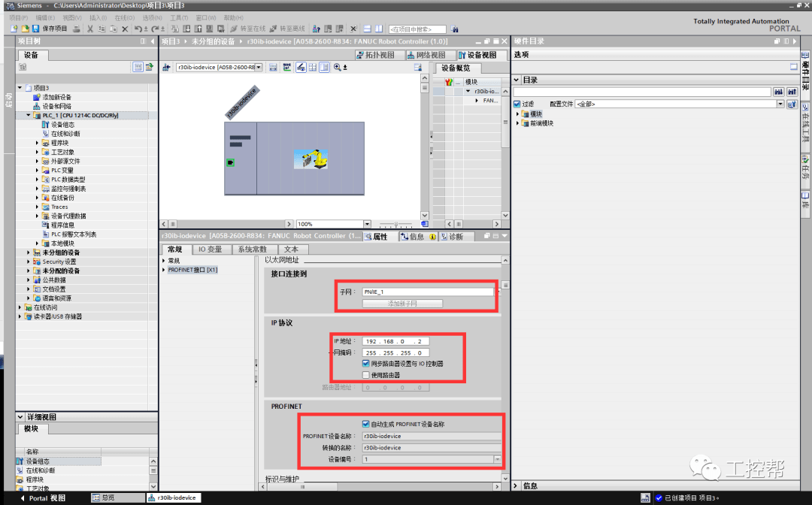Click the catalog profile filter icon
The image size is (812, 505).
791,104
